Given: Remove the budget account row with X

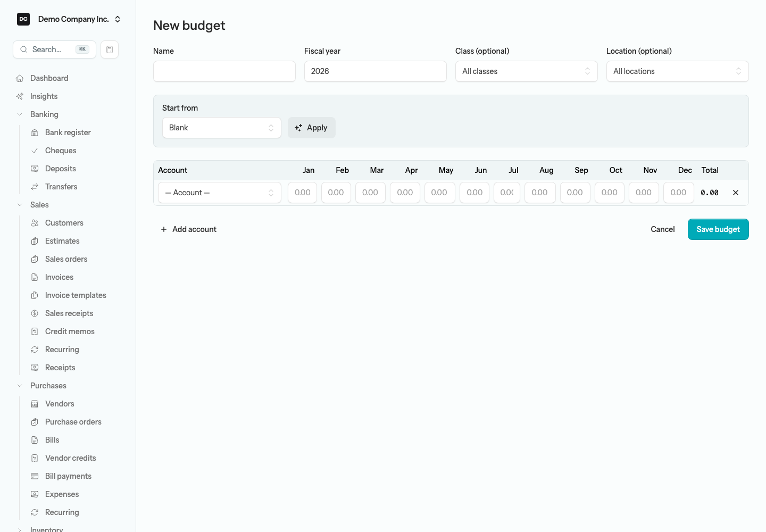Looking at the screenshot, I should click(x=736, y=193).
